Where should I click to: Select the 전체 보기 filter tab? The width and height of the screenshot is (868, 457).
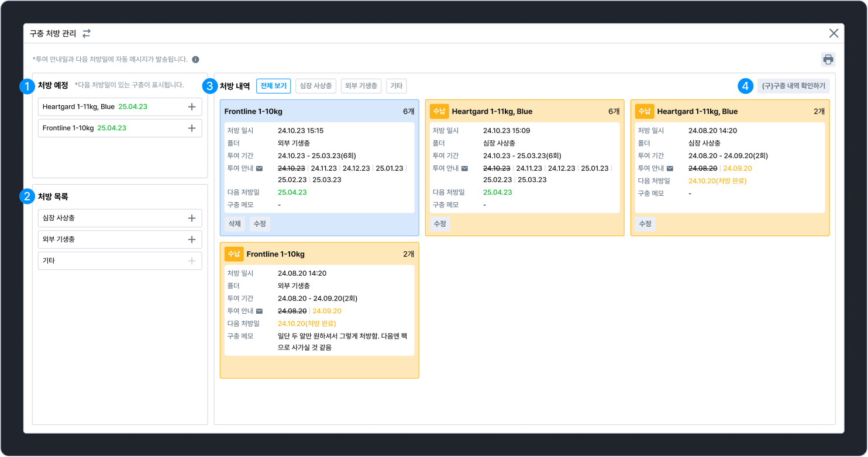coord(274,86)
